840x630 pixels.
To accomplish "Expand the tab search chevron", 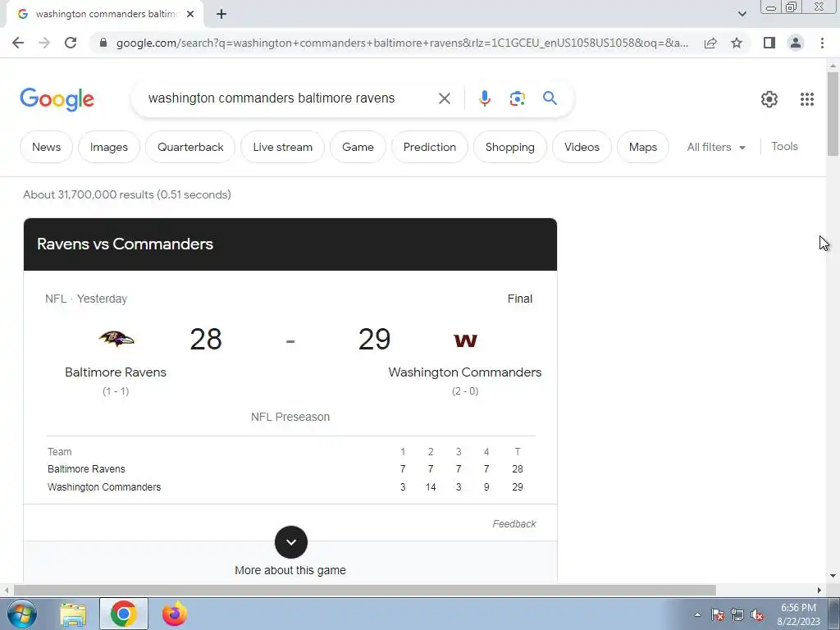I will tap(742, 14).
